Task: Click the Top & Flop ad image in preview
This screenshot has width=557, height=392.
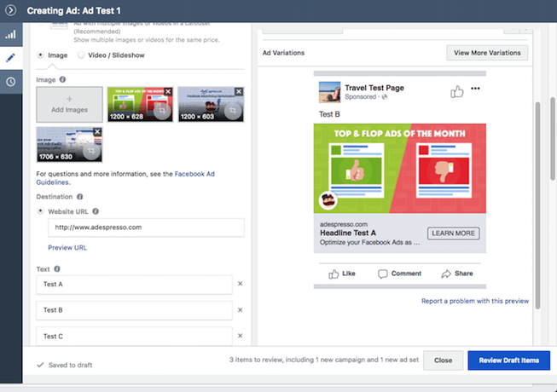Action: pyautogui.click(x=400, y=169)
